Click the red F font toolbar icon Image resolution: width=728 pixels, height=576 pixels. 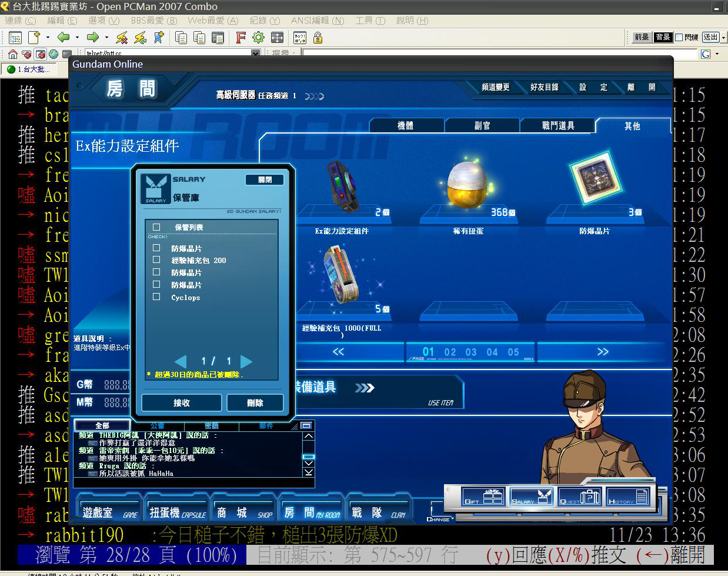pos(241,38)
